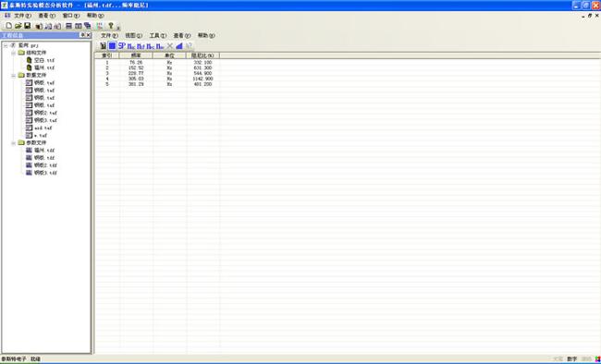Click the cascade windows toolbar icon
This screenshot has height=364, width=601.
[x=88, y=26]
